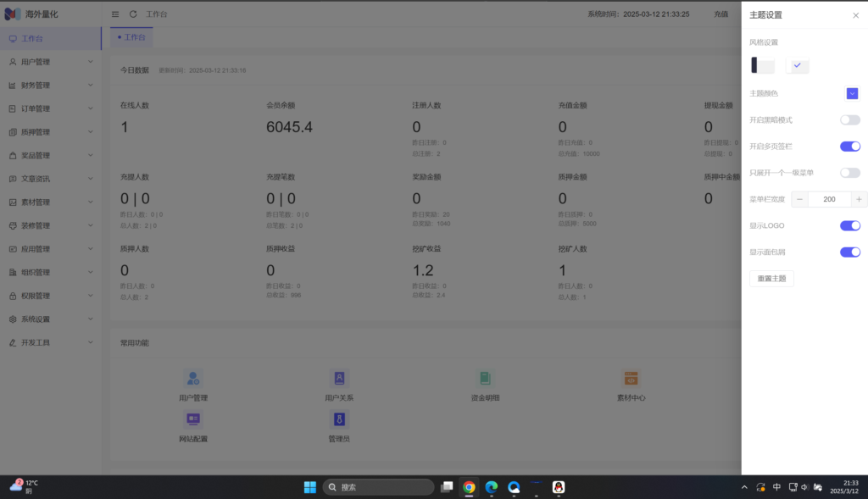
Task: Click 会员余额 value 6045.4
Action: tap(290, 127)
